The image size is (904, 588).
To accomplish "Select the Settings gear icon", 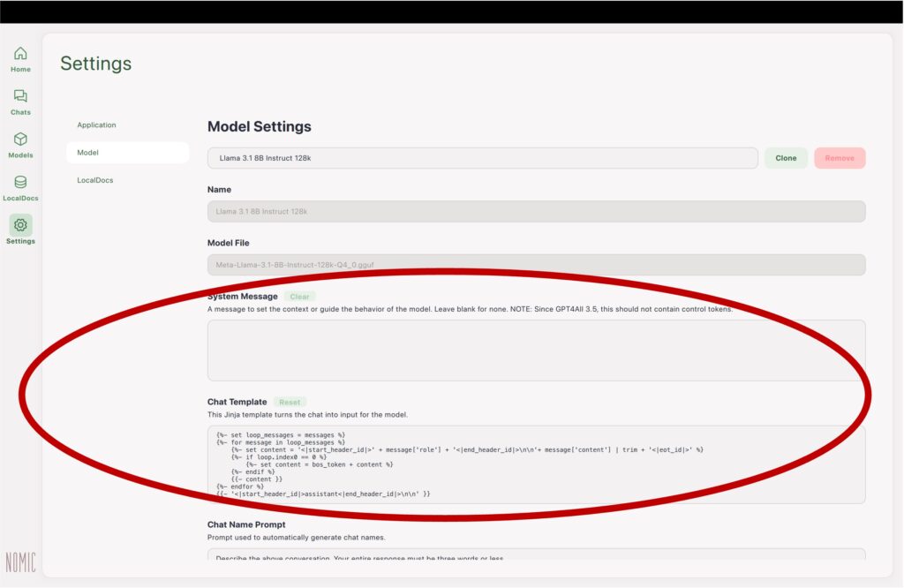I will pyautogui.click(x=20, y=226).
